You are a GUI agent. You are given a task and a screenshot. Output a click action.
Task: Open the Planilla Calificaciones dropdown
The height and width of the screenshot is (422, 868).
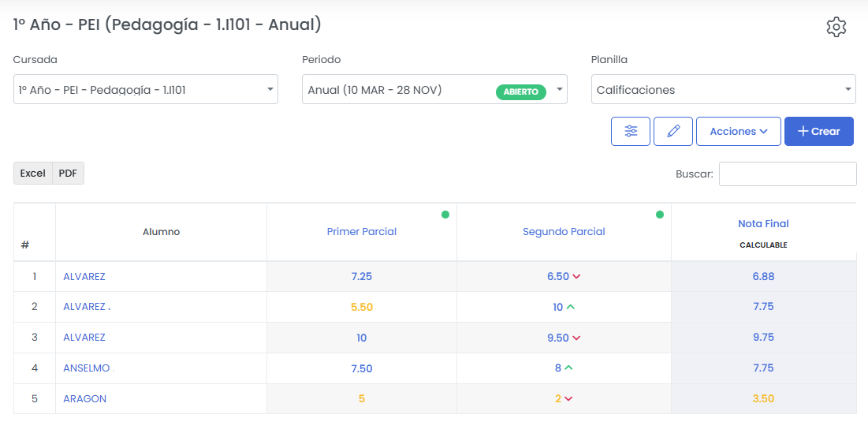723,90
